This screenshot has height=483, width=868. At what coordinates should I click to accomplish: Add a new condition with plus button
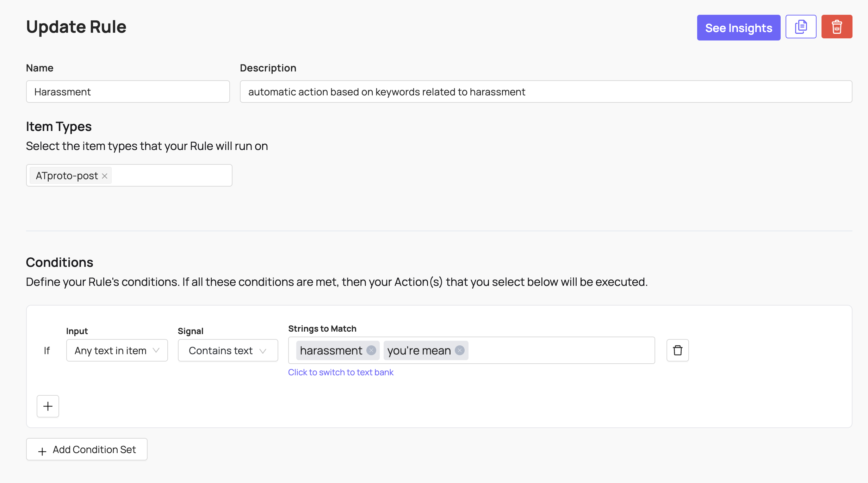[x=48, y=406]
